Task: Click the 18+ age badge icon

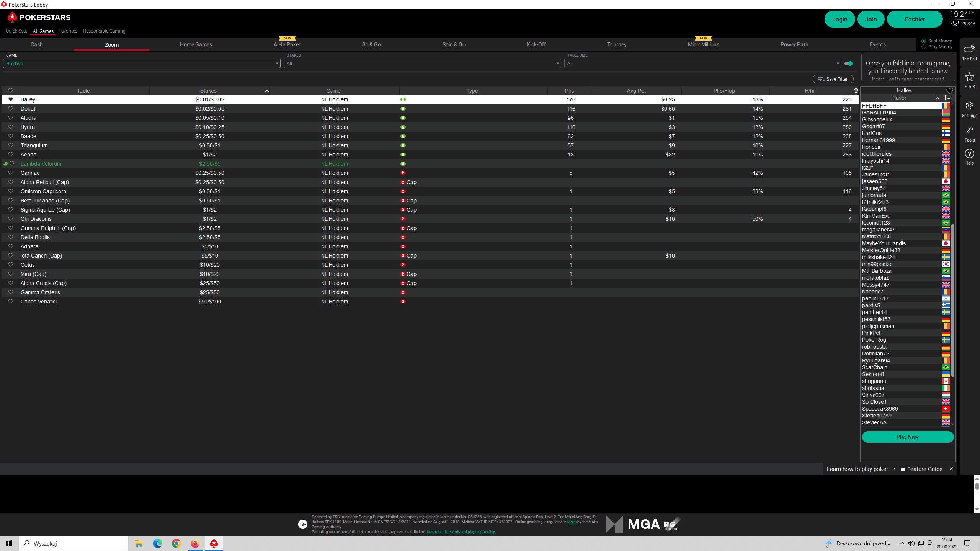Action: point(302,524)
